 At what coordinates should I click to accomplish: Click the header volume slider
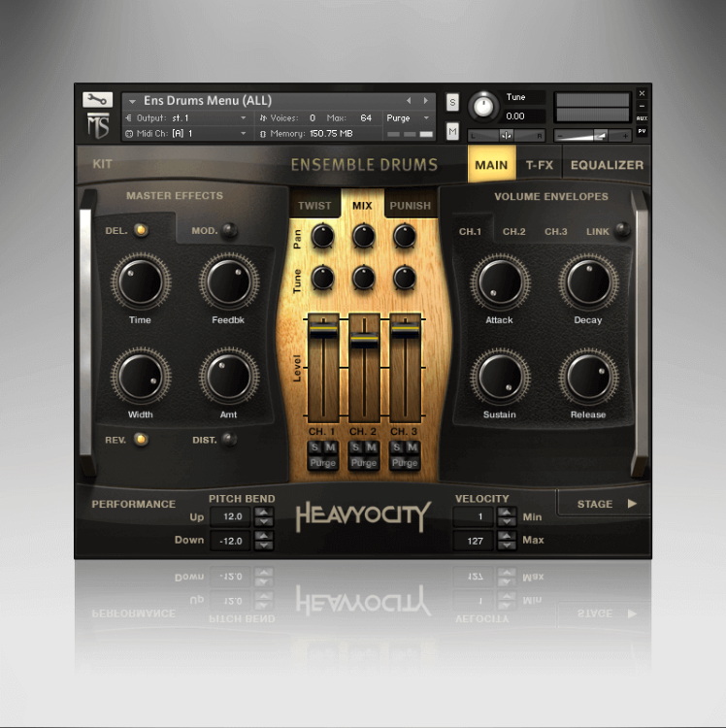[x=593, y=136]
